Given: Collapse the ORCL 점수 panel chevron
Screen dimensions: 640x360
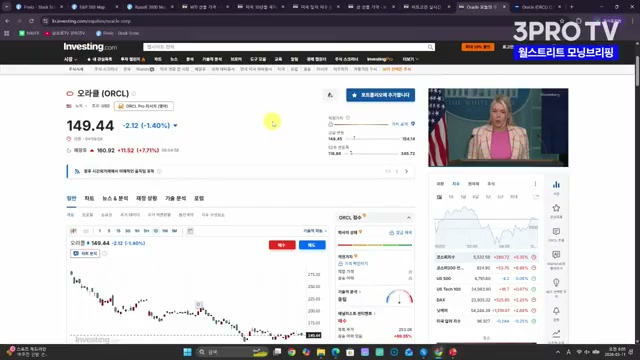Looking at the screenshot, I should pyautogui.click(x=409, y=218).
